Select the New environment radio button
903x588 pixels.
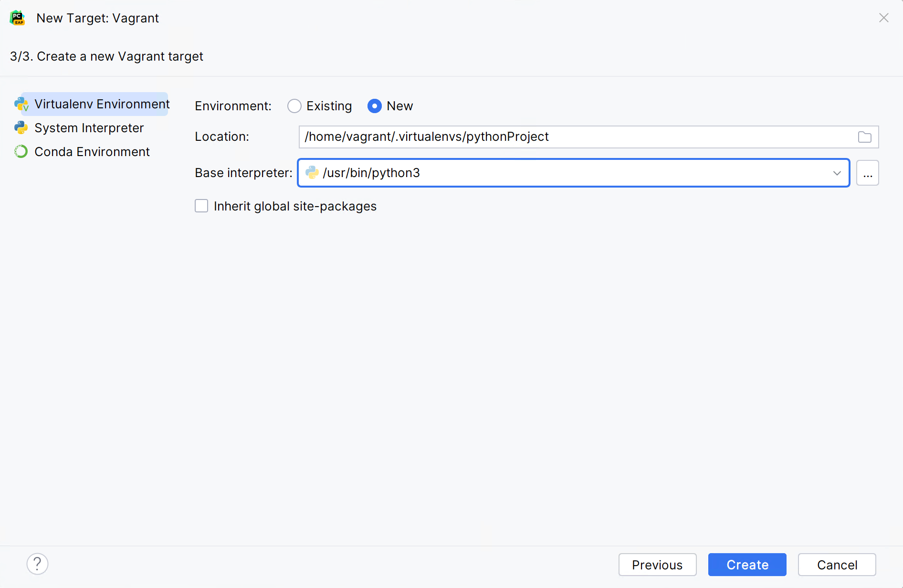(375, 106)
